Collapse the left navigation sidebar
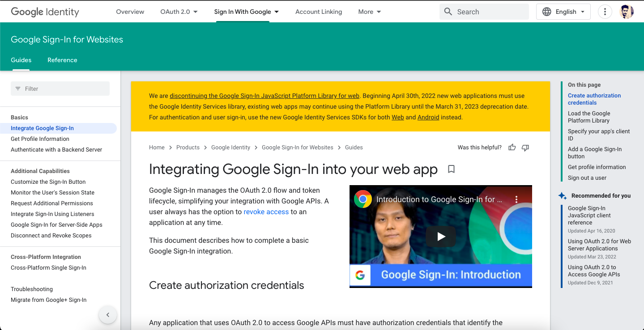Screen dimensions: 644x330 pos(107,315)
